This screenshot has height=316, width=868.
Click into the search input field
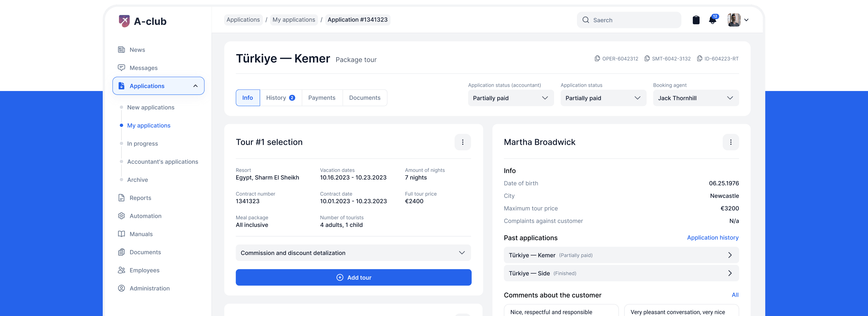click(x=629, y=20)
